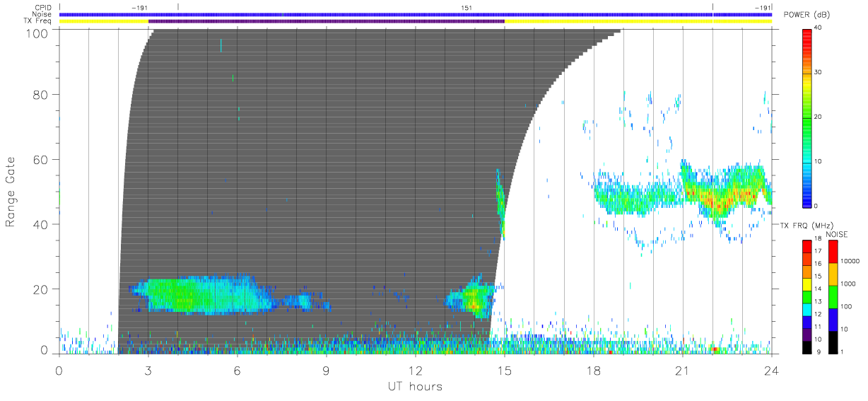Pick the cyan 12–13 MHz TX frequency swatch
The width and height of the screenshot is (868, 401).
pyautogui.click(x=807, y=309)
